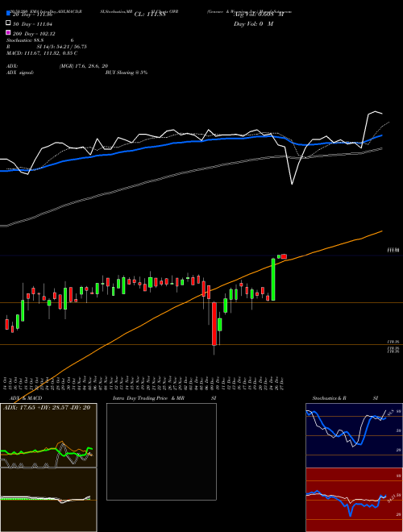Click the blue 20 Day legend swatch

8,13
